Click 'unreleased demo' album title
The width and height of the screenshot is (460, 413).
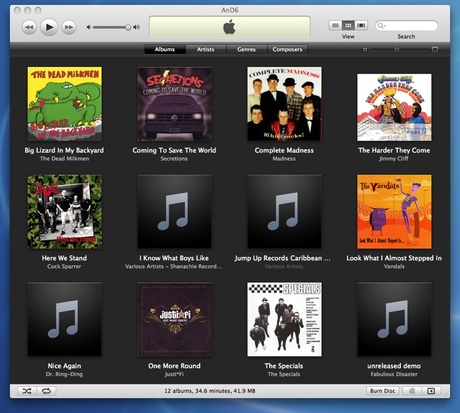394,366
